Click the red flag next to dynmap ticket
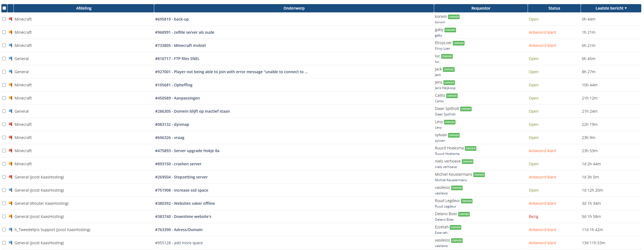This screenshot has width=644, height=250. (10, 124)
